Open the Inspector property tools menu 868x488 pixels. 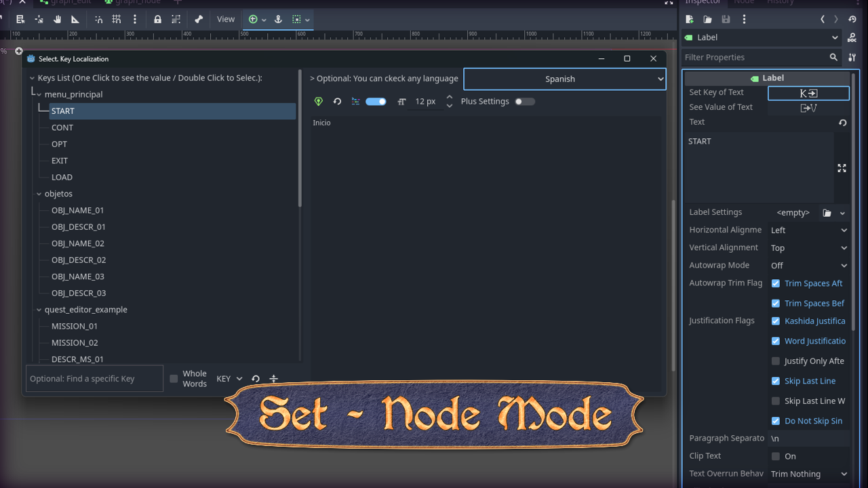(852, 58)
